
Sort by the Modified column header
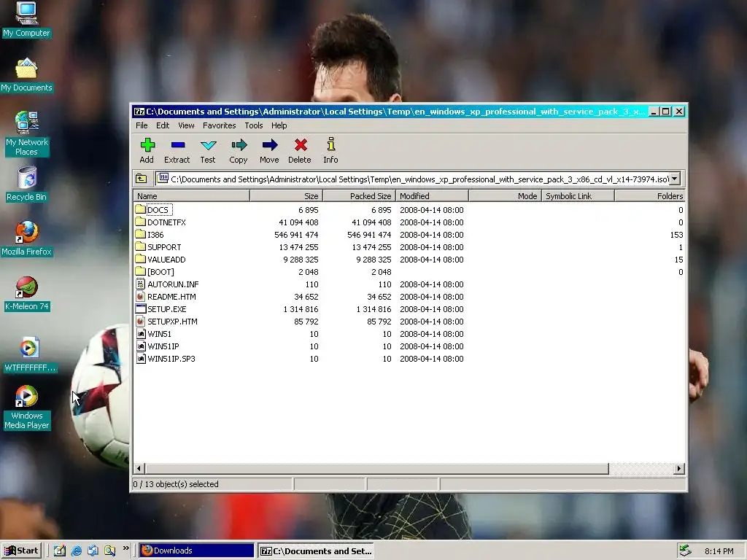432,195
